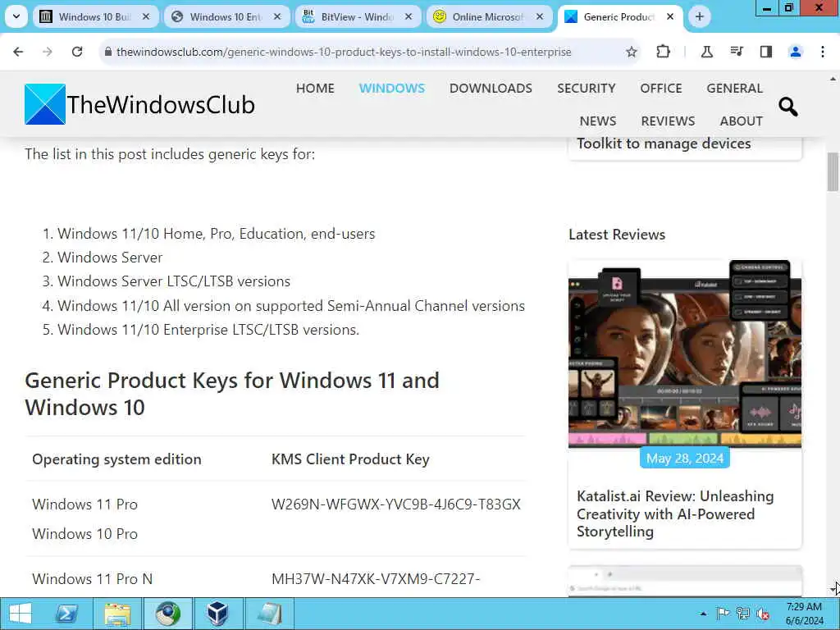The image size is (840, 630).
Task: Close the Generic Product tab
Action: tap(670, 16)
